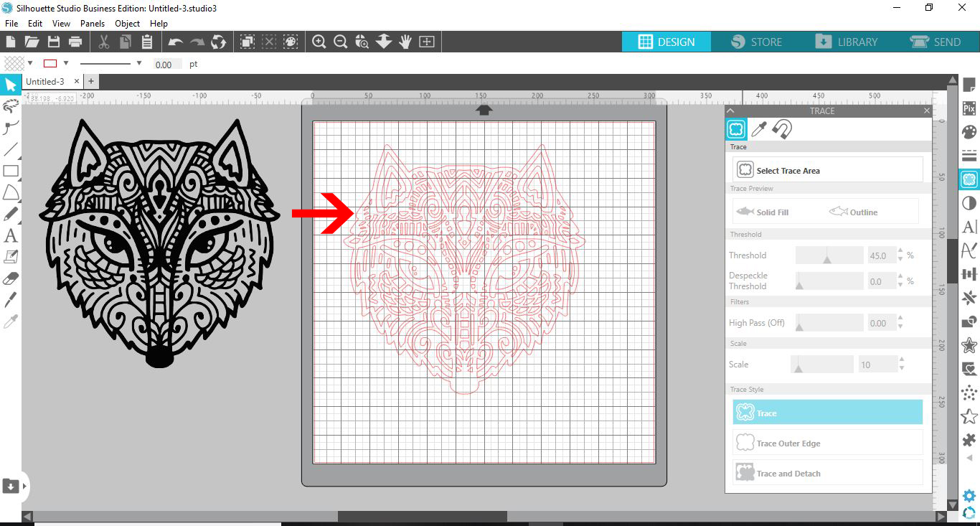Open the line color dropdown arrow
Viewport: 980px width, 526px height.
[66, 63]
